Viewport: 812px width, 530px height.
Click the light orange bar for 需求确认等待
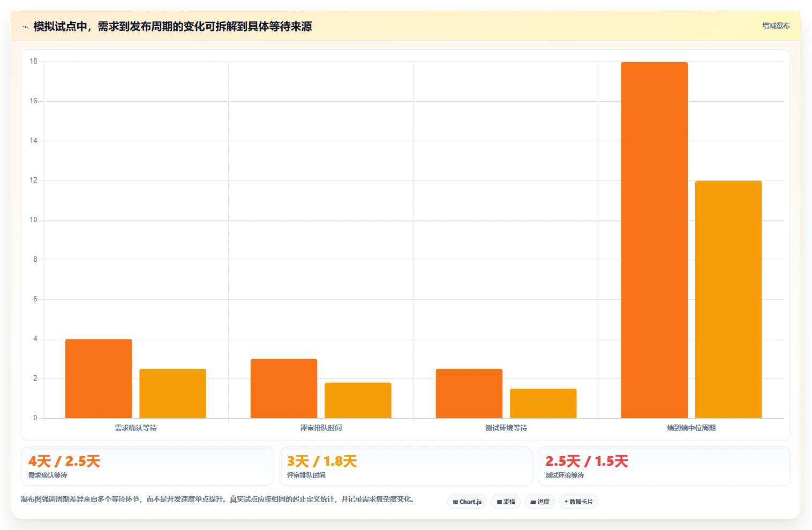[x=172, y=393]
